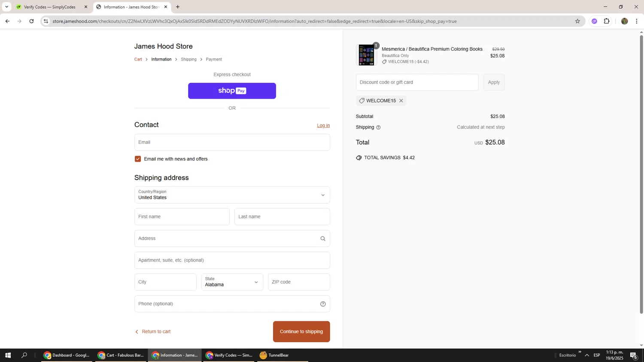Click the ESP language indicator

tap(597, 355)
